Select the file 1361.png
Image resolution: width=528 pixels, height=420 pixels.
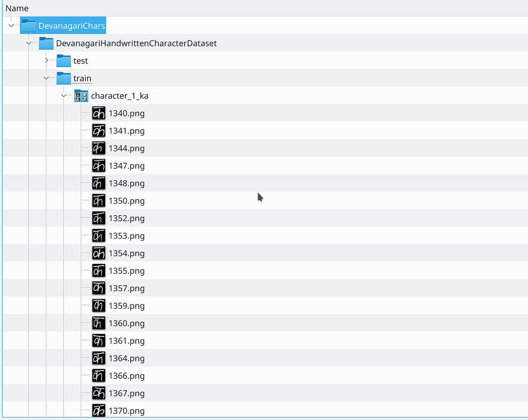[x=126, y=341]
